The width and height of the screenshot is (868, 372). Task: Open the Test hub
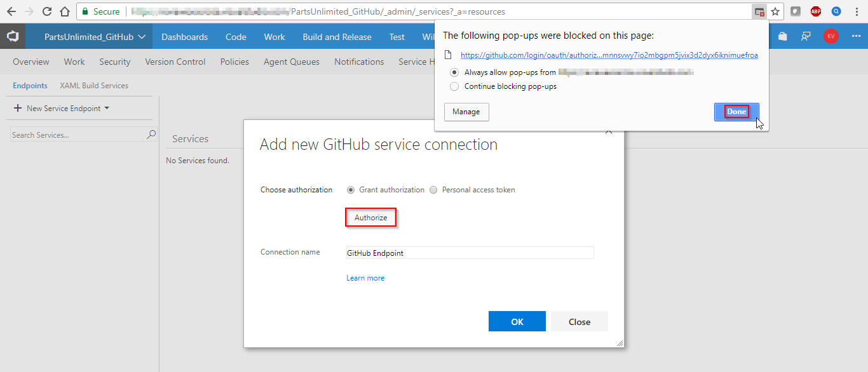[397, 37]
